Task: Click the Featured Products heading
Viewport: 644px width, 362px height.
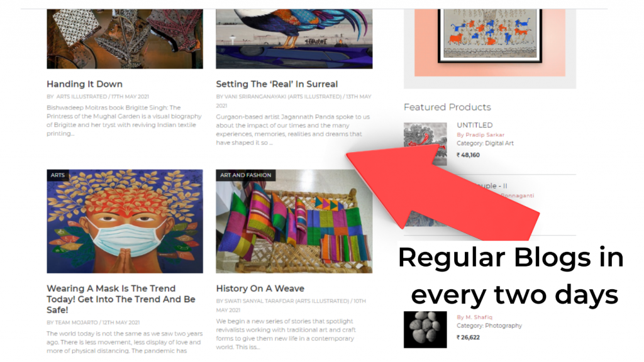Action: coord(447,107)
